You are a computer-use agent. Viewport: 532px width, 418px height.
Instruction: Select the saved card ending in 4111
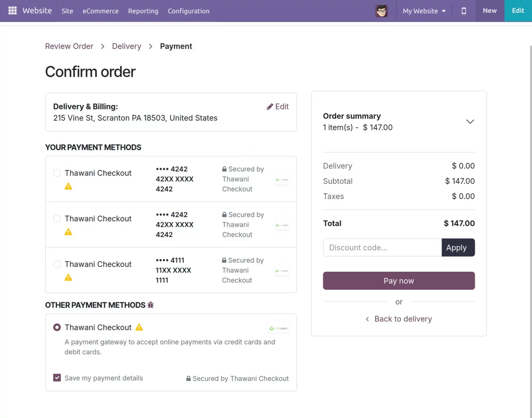(x=57, y=264)
